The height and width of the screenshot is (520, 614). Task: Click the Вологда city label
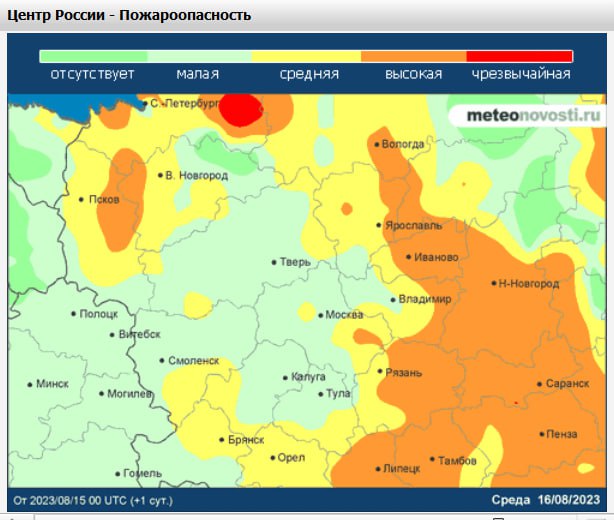pos(403,144)
